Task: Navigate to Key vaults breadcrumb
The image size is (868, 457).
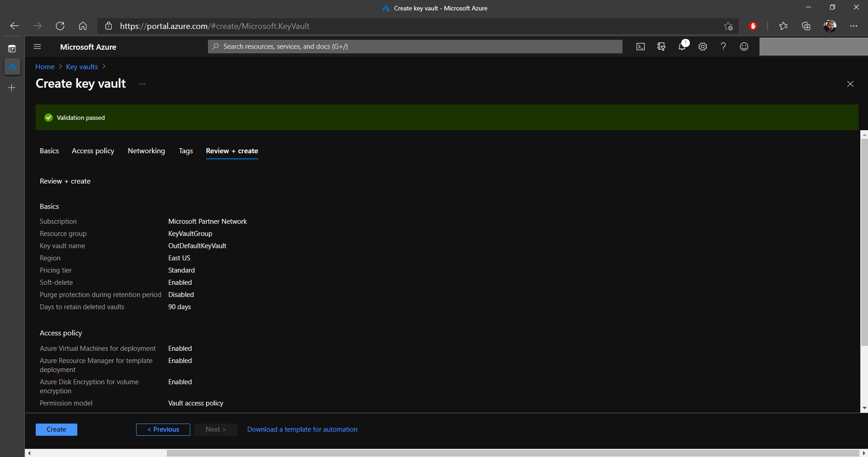Action: (82, 67)
